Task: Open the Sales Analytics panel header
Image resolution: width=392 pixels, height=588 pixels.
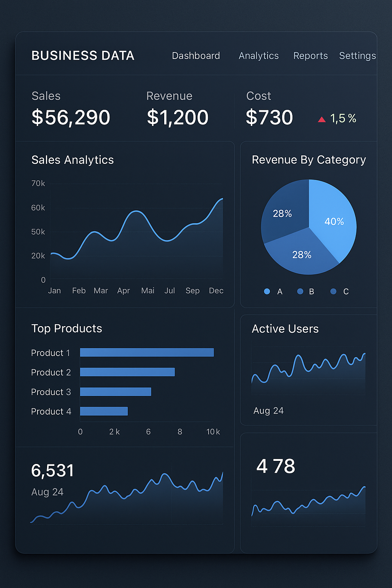Action: pos(72,160)
